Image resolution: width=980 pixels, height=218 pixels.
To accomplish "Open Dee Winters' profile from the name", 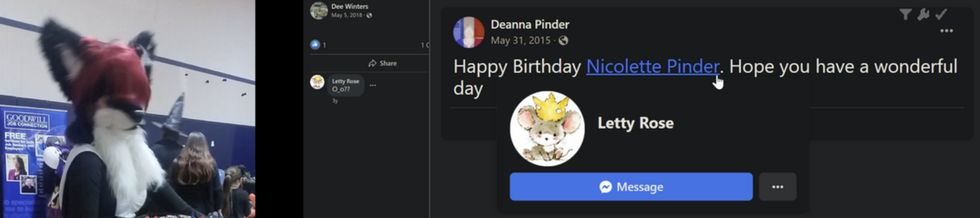I will [x=350, y=7].
